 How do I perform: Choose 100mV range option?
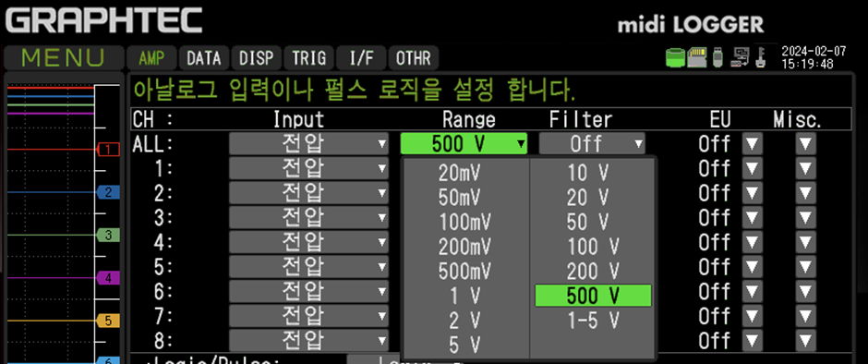(465, 222)
